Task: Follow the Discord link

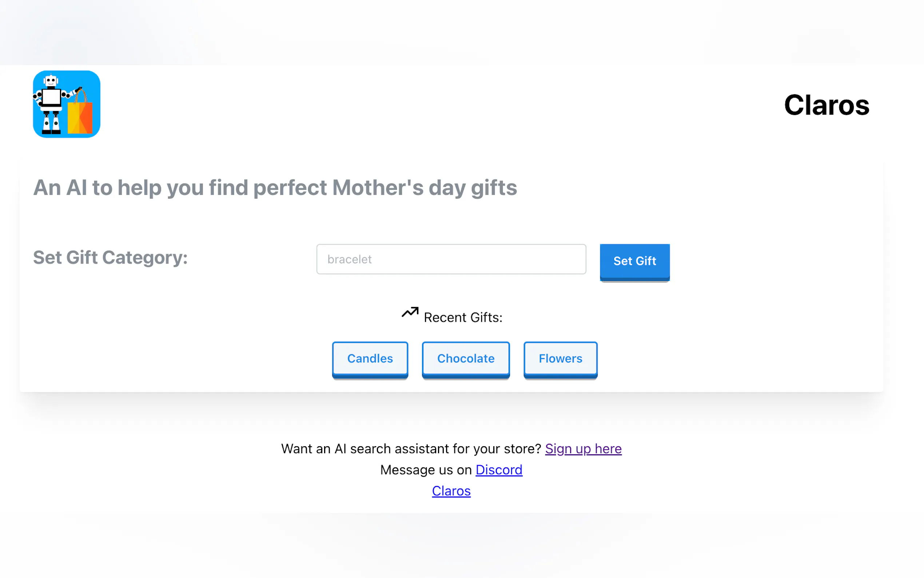Action: coord(498,470)
